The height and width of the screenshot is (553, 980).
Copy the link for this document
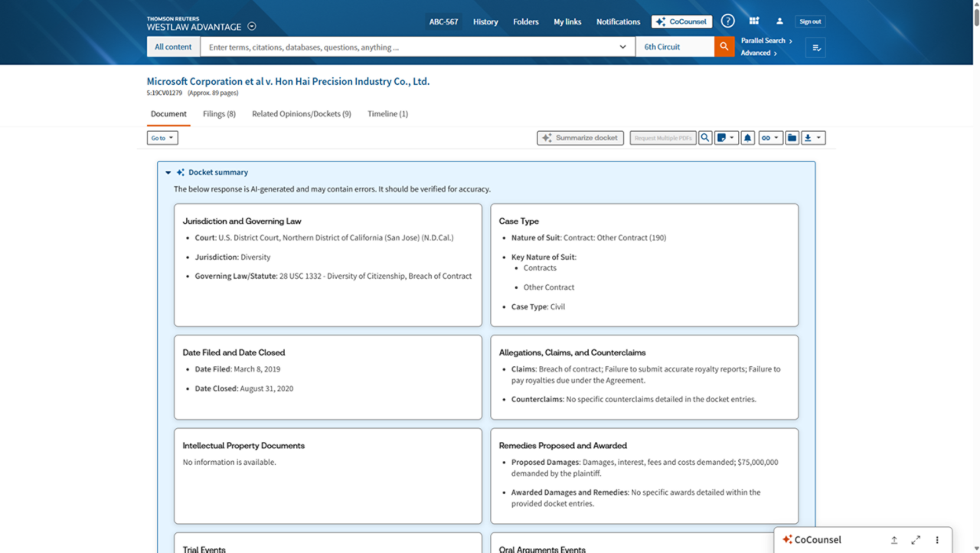point(767,137)
